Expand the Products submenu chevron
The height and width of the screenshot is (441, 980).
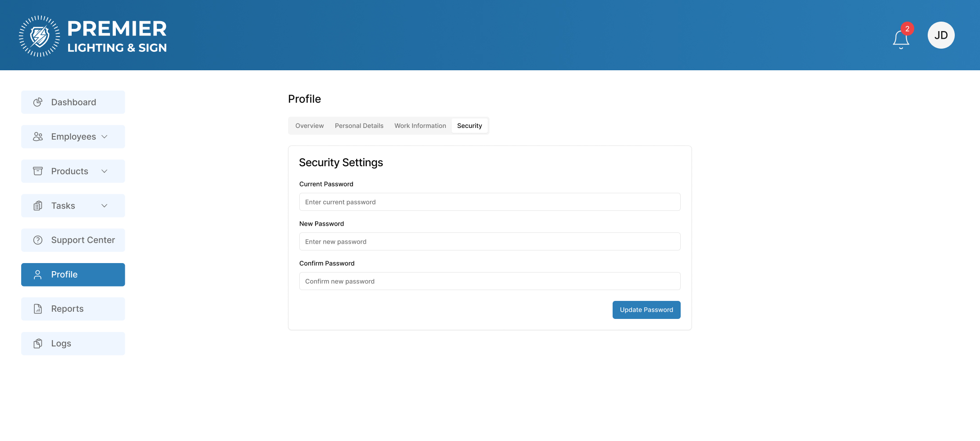(105, 171)
